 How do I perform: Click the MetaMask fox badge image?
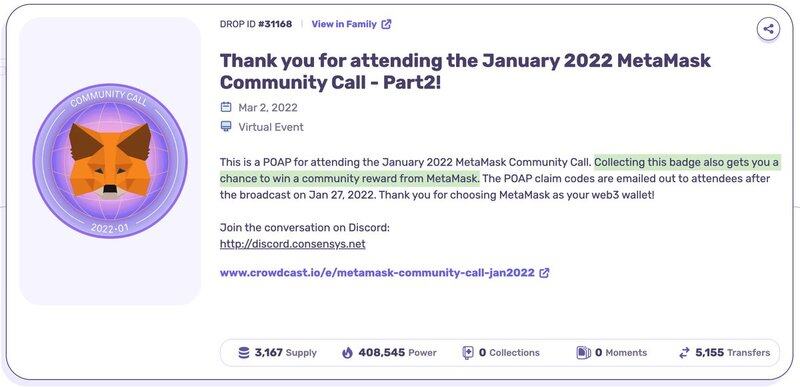click(x=110, y=161)
